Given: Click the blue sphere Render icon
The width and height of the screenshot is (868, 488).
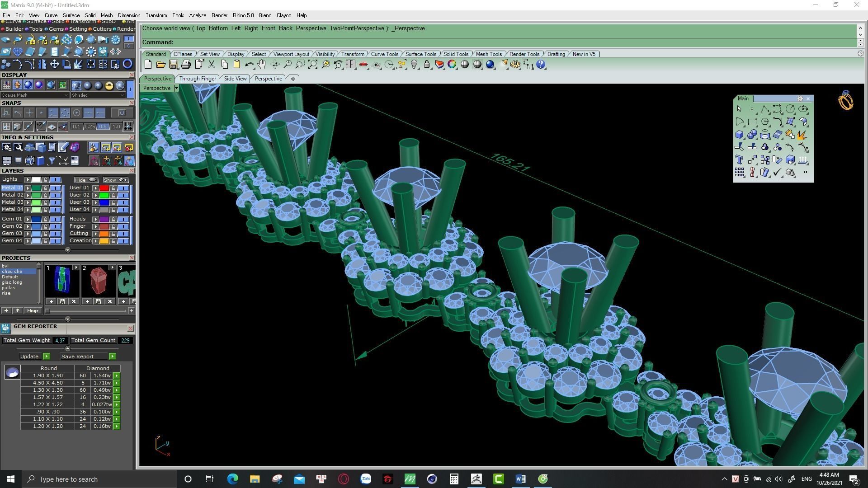Looking at the screenshot, I should (x=490, y=65).
